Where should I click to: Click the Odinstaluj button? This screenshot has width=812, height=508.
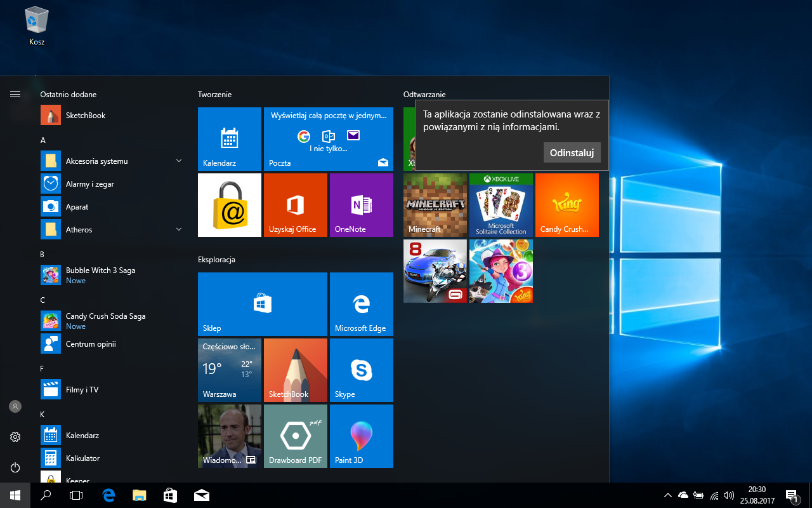(572, 152)
